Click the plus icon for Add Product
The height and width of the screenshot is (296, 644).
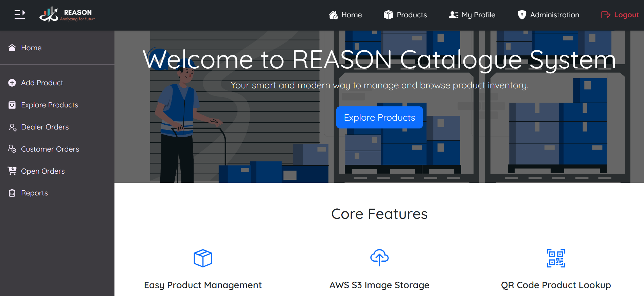tap(12, 83)
